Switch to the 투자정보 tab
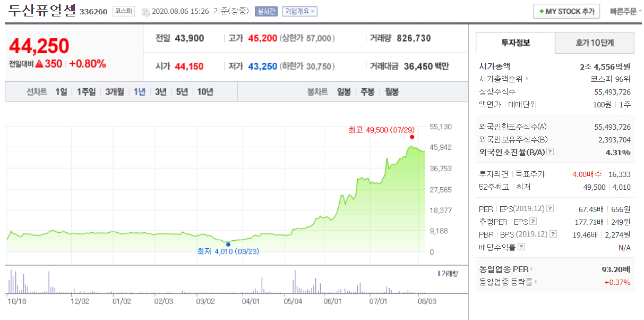644x320 pixels. coord(515,43)
